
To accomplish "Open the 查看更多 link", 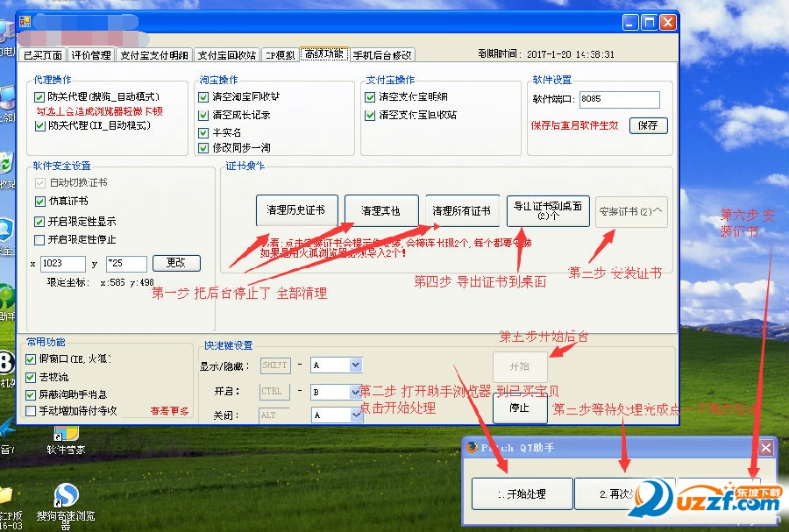I will point(169,411).
